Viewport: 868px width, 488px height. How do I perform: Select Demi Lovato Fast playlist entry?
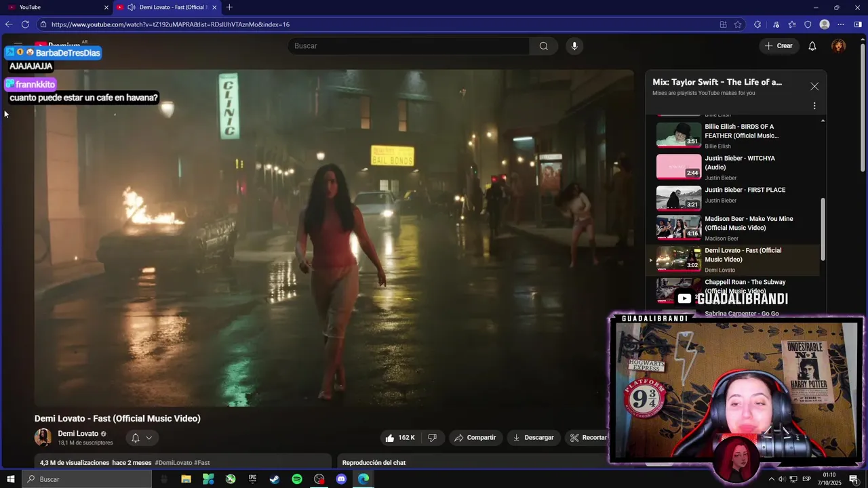[x=734, y=260]
